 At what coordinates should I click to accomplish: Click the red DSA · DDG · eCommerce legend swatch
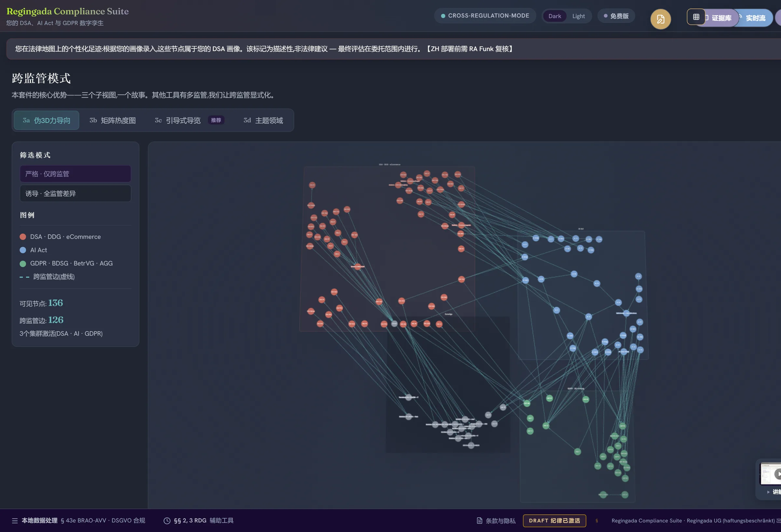(23, 237)
